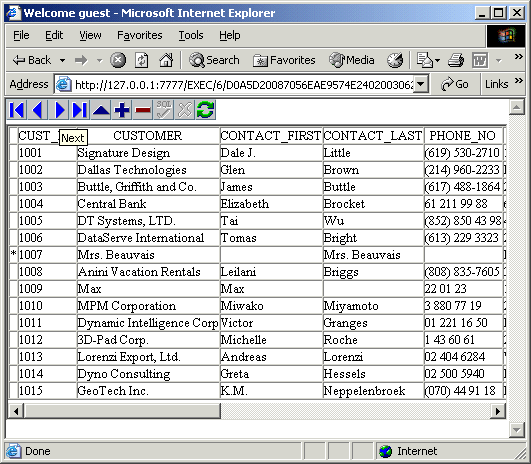
Task: Refresh data with green arrows icon
Action: click(x=206, y=110)
